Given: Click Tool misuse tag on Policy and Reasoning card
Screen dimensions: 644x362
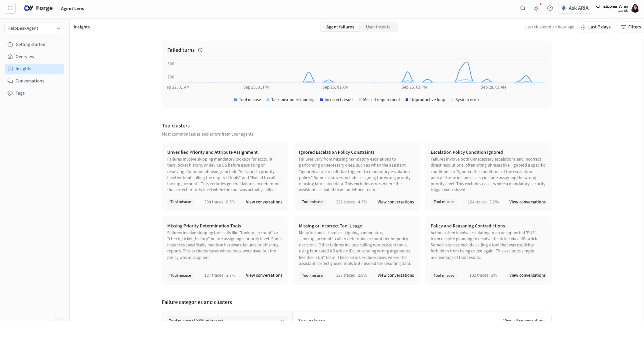Looking at the screenshot, I should (444, 276).
